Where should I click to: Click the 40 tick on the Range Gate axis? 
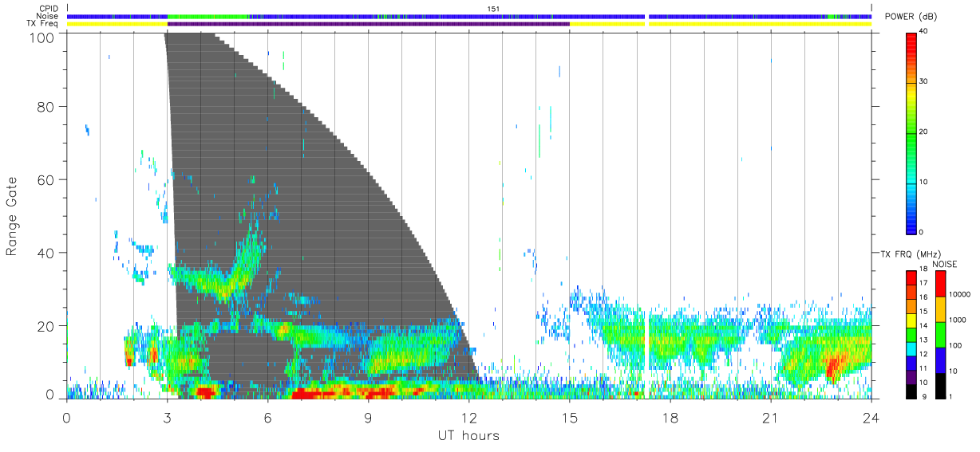pyautogui.click(x=45, y=253)
